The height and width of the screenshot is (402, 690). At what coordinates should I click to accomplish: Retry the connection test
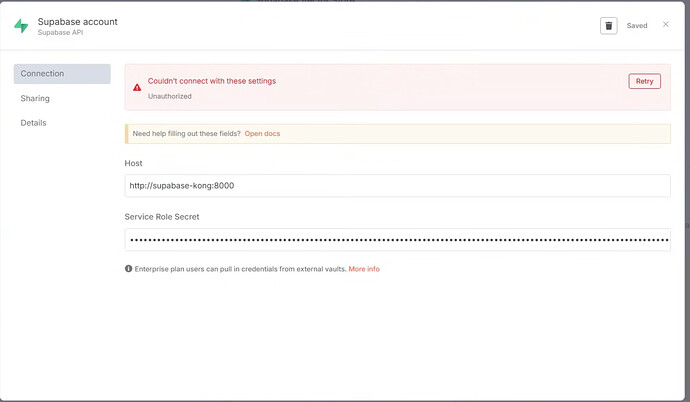[x=644, y=81]
